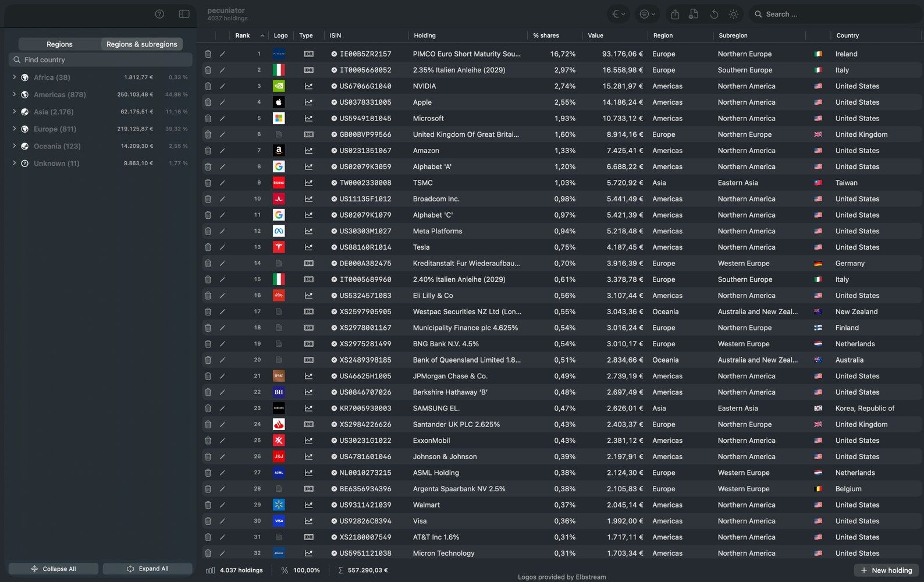
Task: Click the Santander UK logo
Action: (x=279, y=424)
